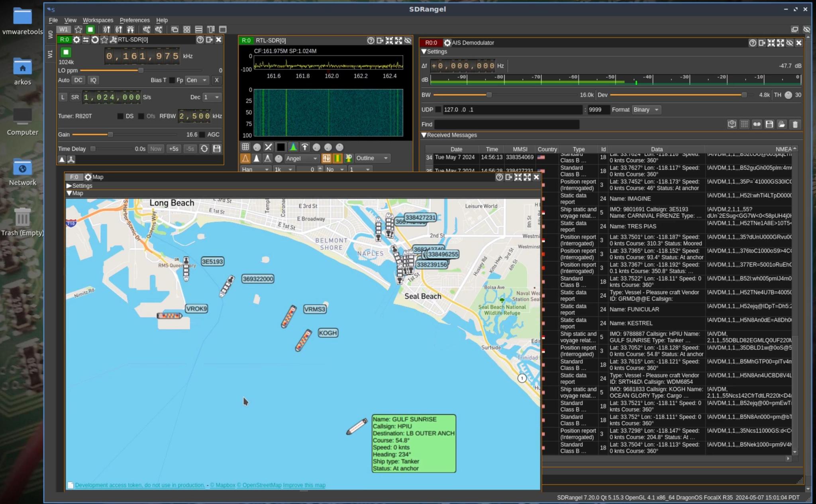Enable the Bias T checkbox
The width and height of the screenshot is (816, 504).
[172, 80]
